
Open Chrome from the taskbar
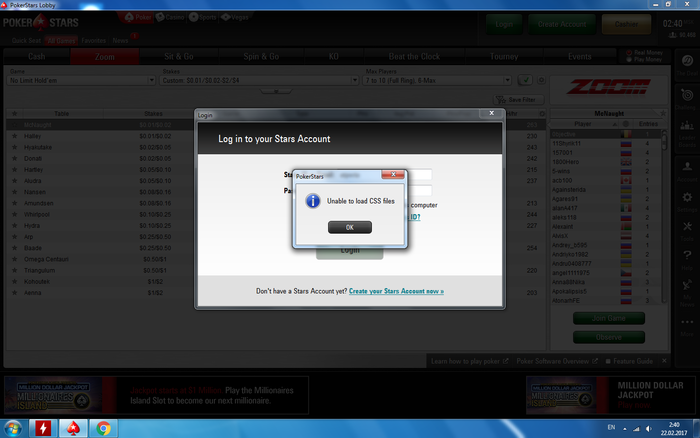[104, 429]
